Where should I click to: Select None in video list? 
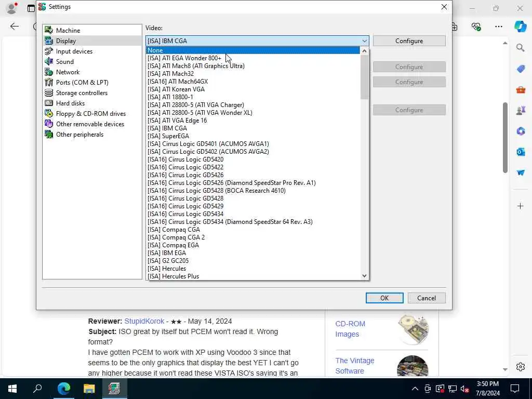tap(253, 50)
